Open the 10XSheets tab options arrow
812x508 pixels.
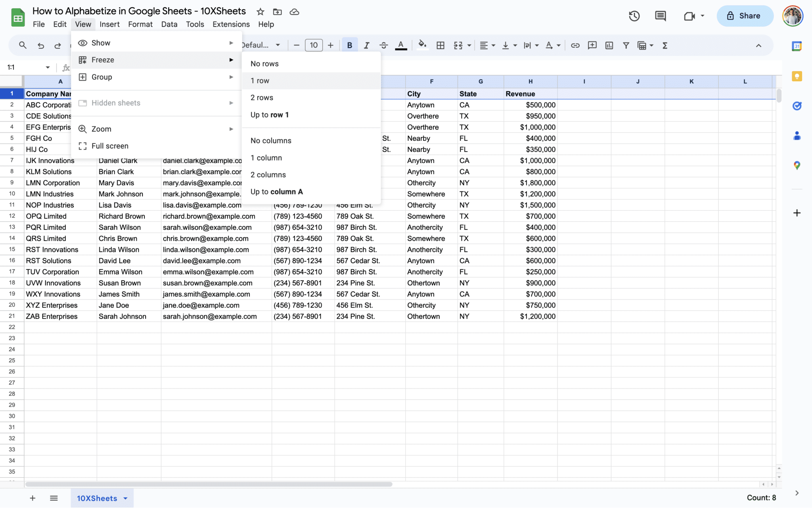126,498
